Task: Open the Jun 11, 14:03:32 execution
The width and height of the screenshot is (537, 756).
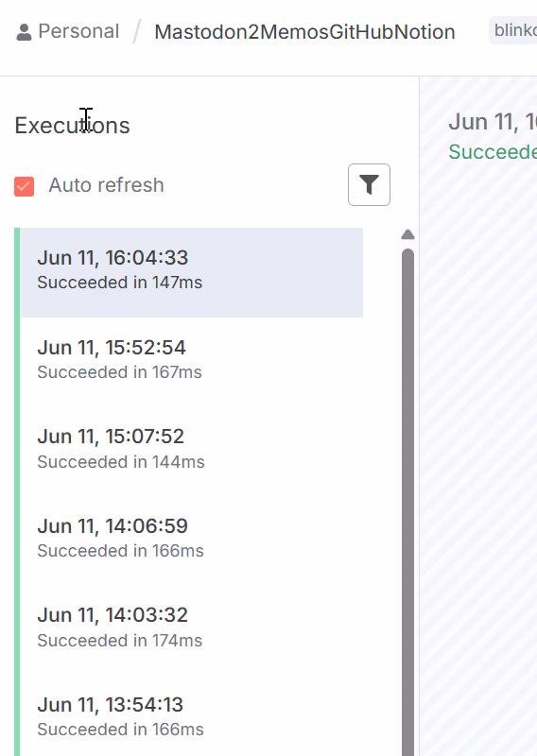Action: [x=192, y=629]
